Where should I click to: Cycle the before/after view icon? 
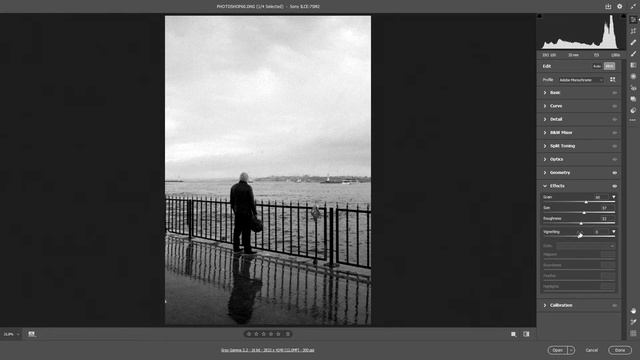(513, 334)
